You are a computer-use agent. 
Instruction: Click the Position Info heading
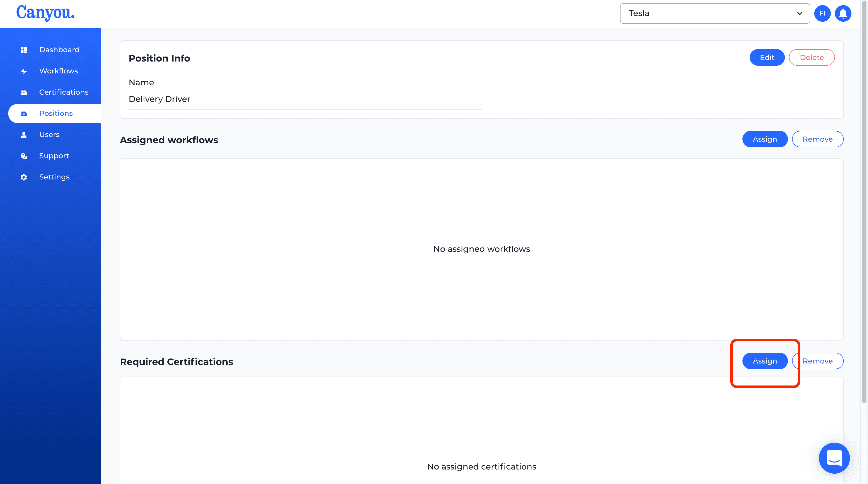point(159,58)
